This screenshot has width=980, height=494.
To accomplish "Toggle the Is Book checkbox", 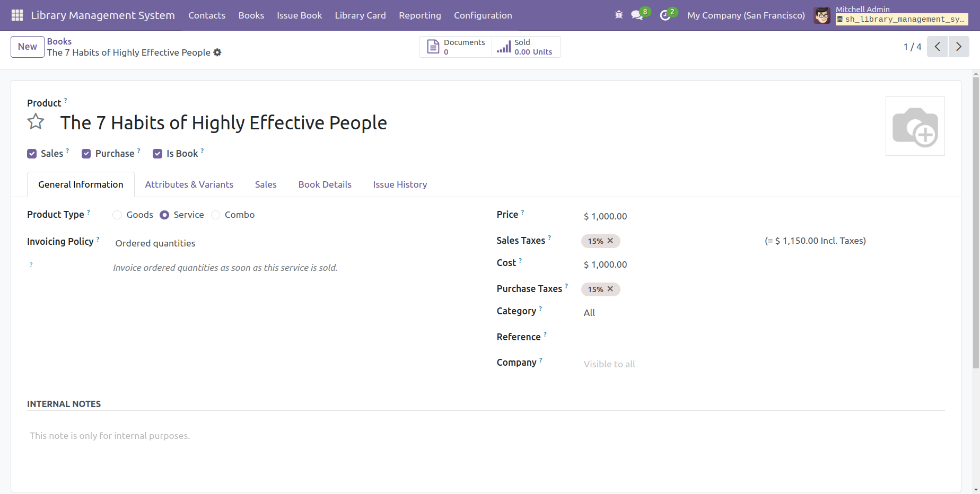I will 157,154.
